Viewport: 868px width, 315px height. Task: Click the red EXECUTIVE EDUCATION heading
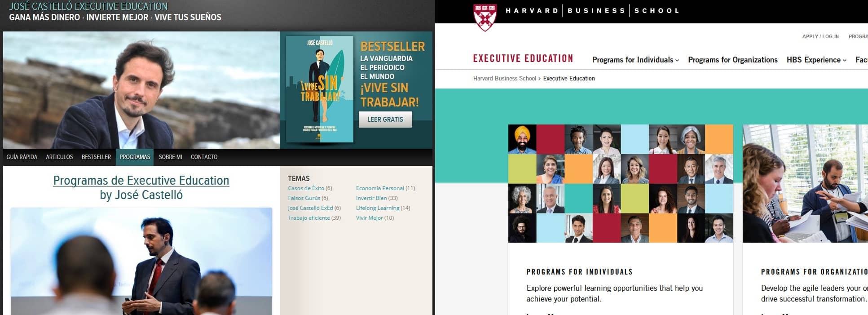click(x=523, y=58)
